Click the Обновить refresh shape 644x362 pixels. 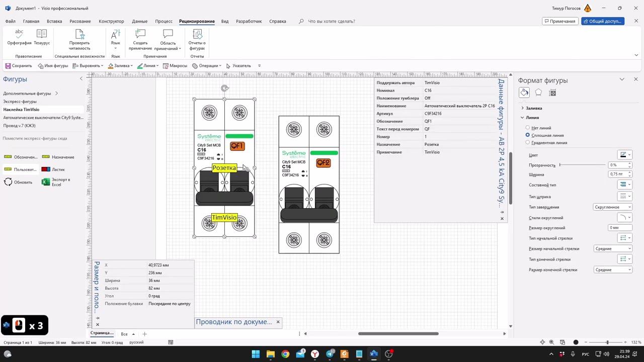coord(18,182)
